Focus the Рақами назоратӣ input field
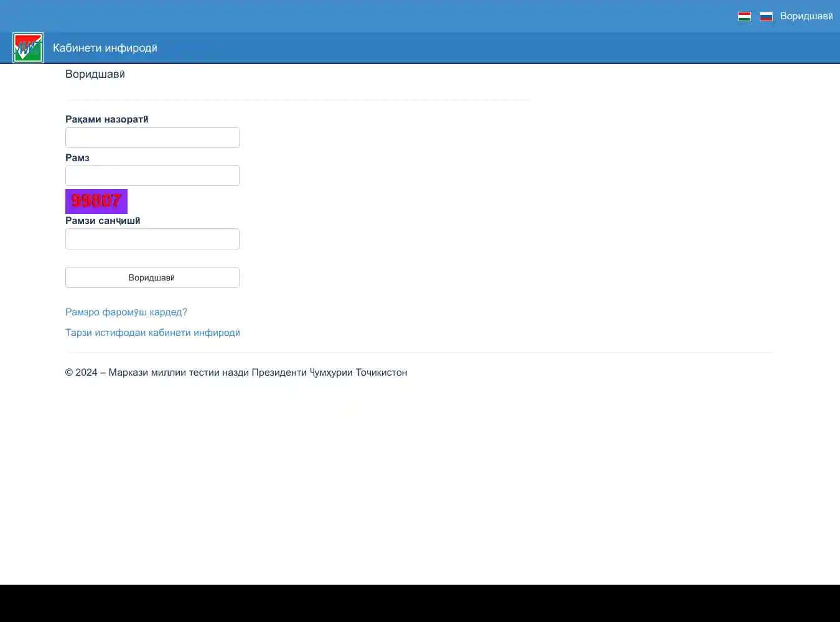 coord(152,137)
